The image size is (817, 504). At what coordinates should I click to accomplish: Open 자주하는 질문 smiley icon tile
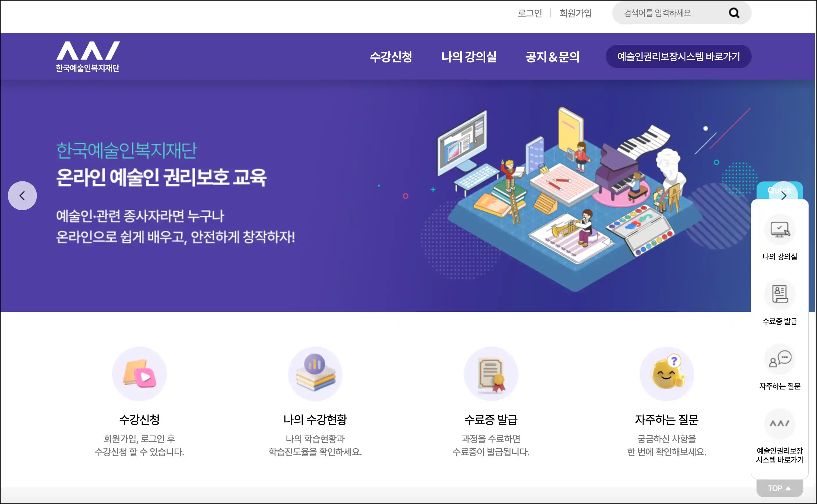(x=666, y=374)
